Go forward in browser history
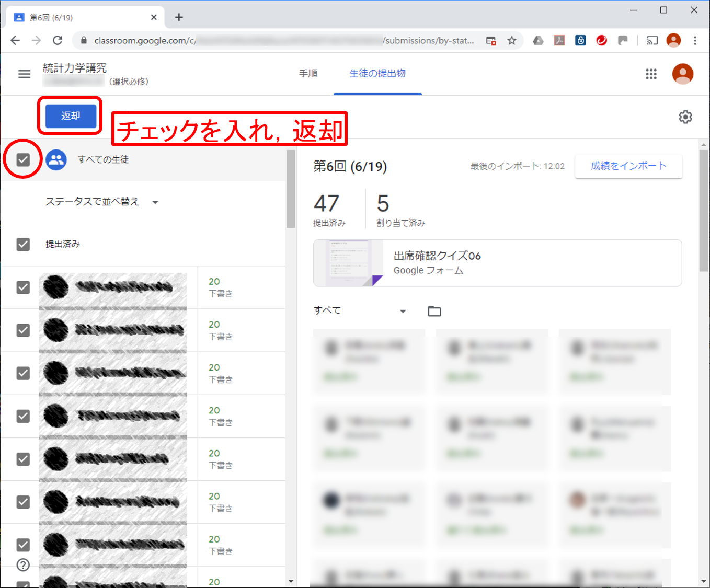 pyautogui.click(x=36, y=40)
